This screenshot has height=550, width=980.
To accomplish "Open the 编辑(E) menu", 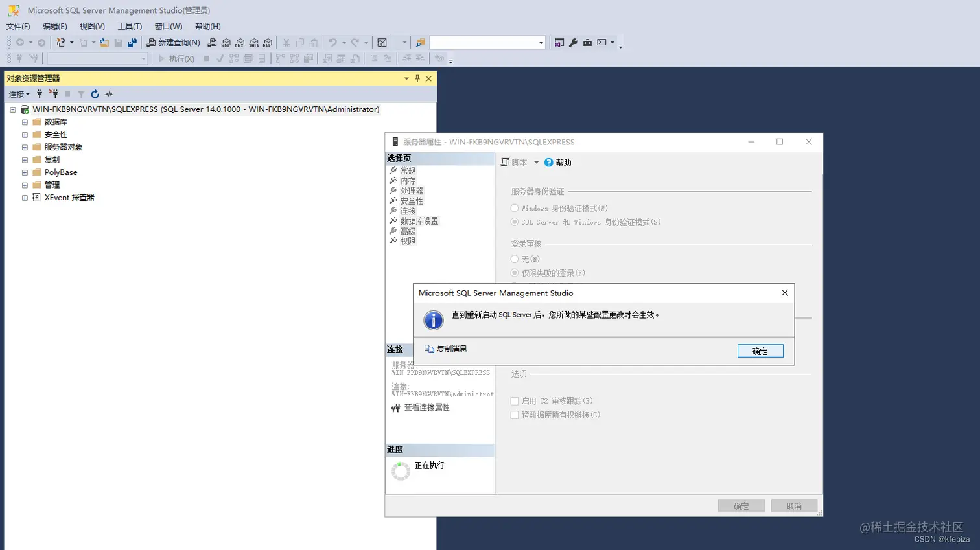I will coord(55,27).
